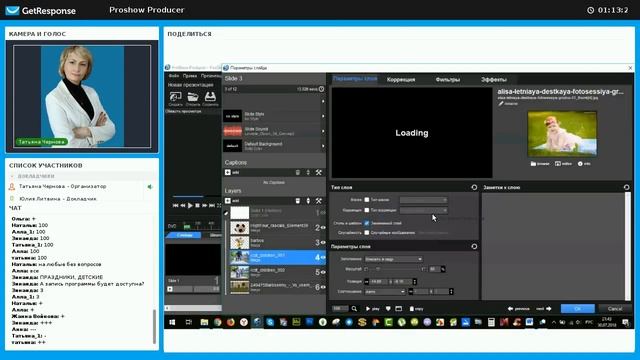This screenshot has height=360, width=640.
Task: Open the mask type dropdown
Action: tap(423, 200)
